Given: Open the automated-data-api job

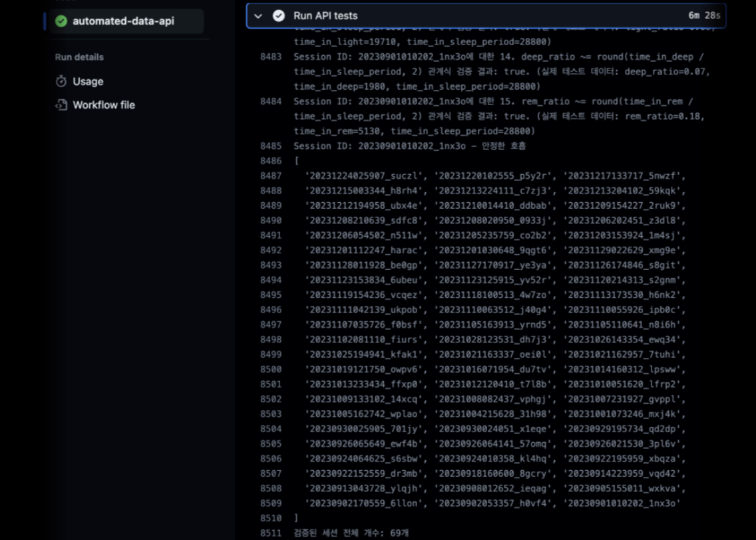Looking at the screenshot, I should 124,21.
